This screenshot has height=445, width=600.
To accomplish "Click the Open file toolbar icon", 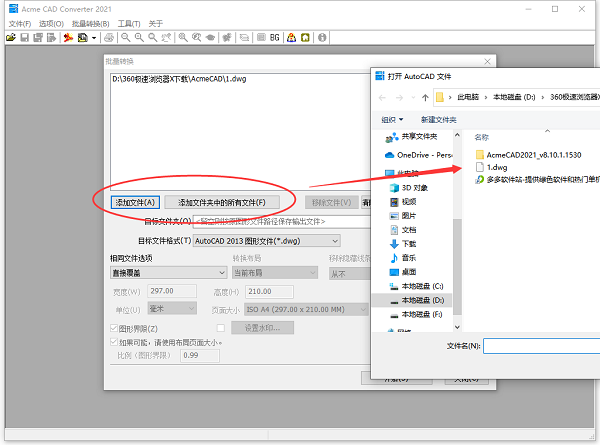I will tap(11, 37).
